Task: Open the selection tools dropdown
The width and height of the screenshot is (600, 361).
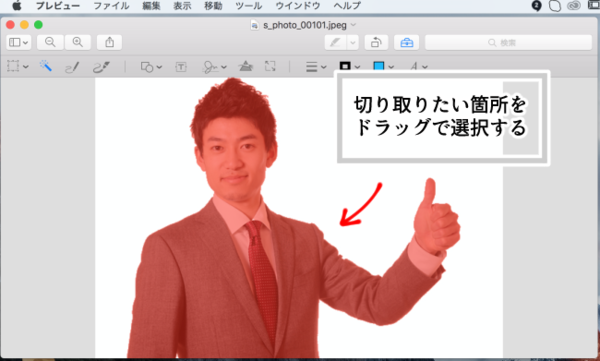Action: [x=18, y=66]
